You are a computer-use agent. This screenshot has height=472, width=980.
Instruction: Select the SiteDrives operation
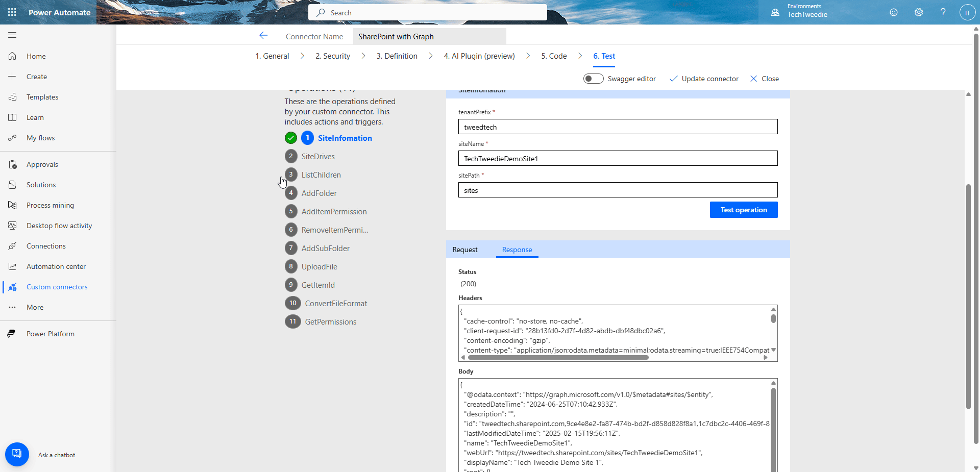click(317, 156)
